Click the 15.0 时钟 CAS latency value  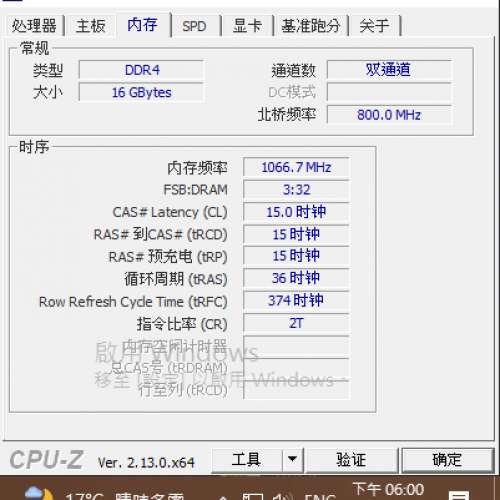coord(296,212)
